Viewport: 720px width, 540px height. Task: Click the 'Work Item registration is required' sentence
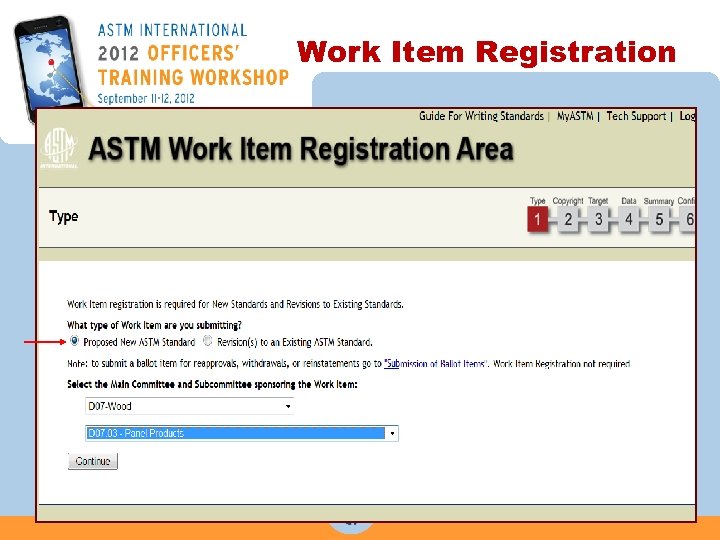tap(235, 304)
